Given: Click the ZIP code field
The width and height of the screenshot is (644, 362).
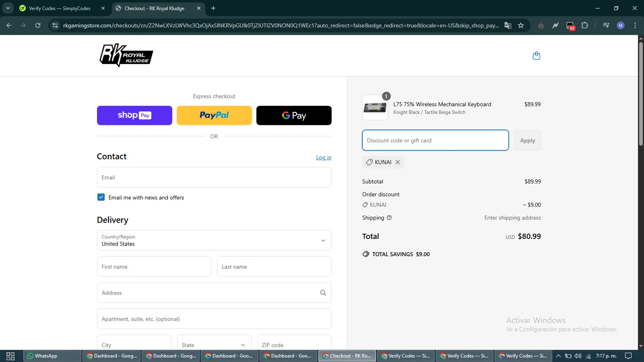Looking at the screenshot, I should pyautogui.click(x=295, y=344).
